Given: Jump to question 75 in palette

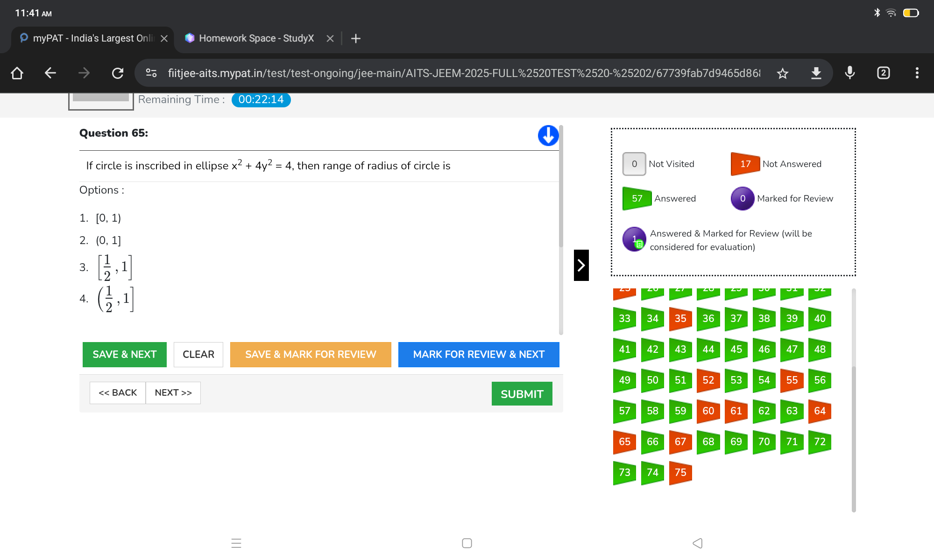Looking at the screenshot, I should pos(680,473).
